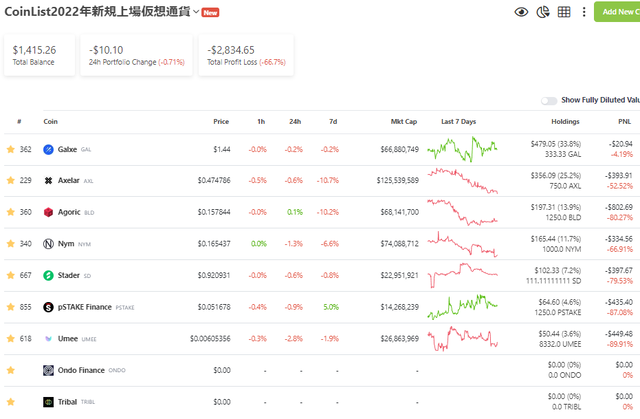Image resolution: width=640 pixels, height=419 pixels.
Task: Toggle the Ondo Finance favorite star
Action: point(11,370)
